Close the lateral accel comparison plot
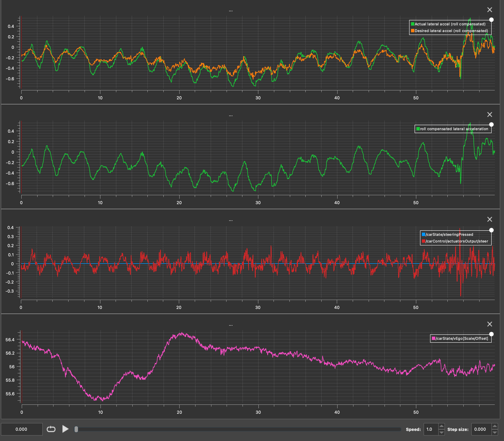This screenshot has height=441, width=504. tap(490, 10)
